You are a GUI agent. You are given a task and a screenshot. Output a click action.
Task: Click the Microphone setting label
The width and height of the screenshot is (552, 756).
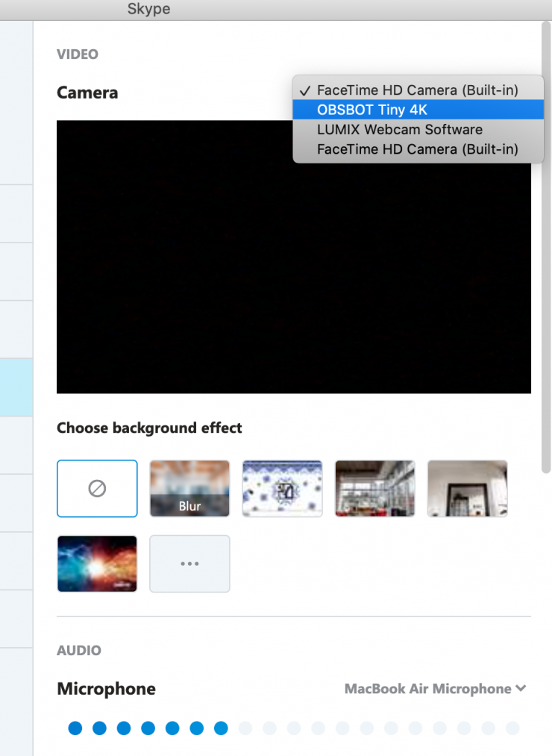pos(106,689)
